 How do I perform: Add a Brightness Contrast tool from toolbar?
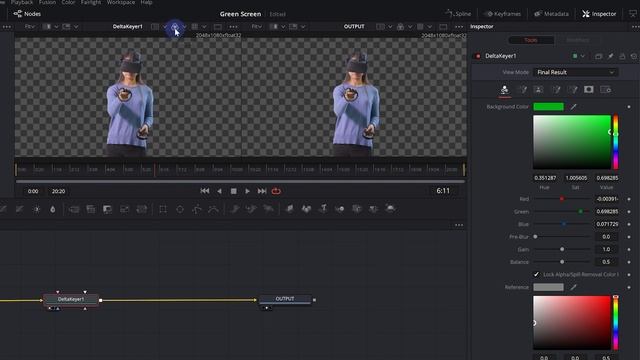point(36,209)
